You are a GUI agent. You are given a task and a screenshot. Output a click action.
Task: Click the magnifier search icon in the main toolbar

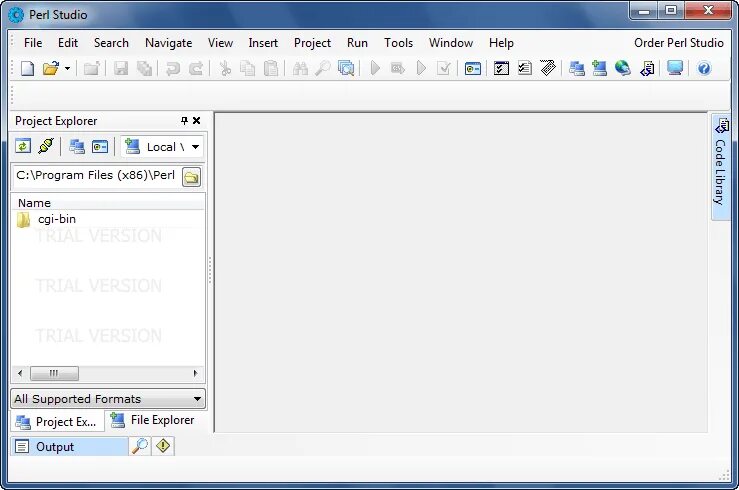pos(322,68)
